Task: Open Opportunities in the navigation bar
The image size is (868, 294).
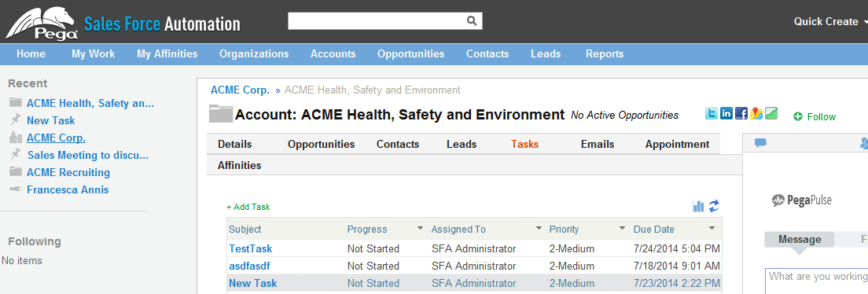Action: [x=410, y=53]
